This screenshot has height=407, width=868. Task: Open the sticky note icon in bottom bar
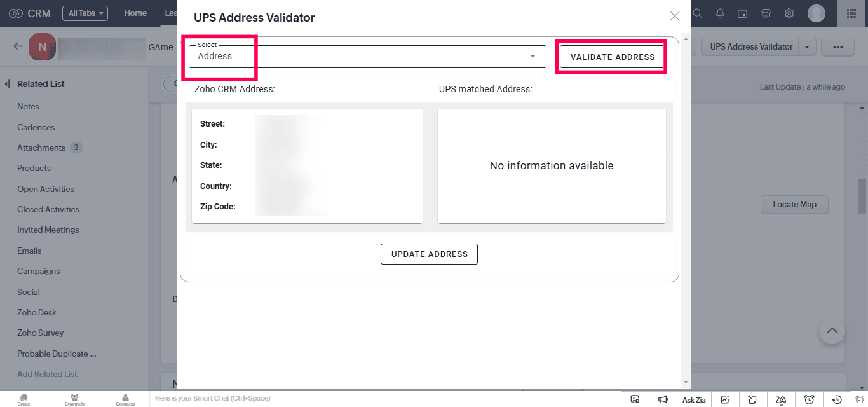pos(752,399)
